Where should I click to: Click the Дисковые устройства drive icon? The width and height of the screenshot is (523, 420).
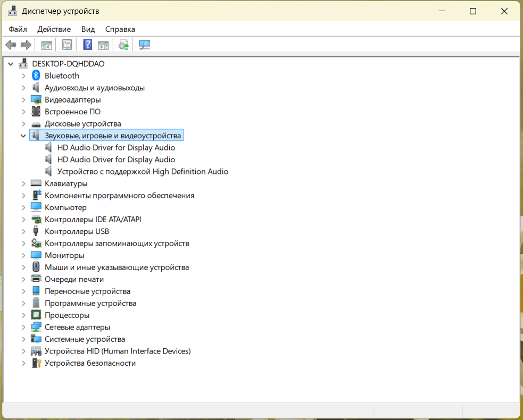(x=36, y=124)
